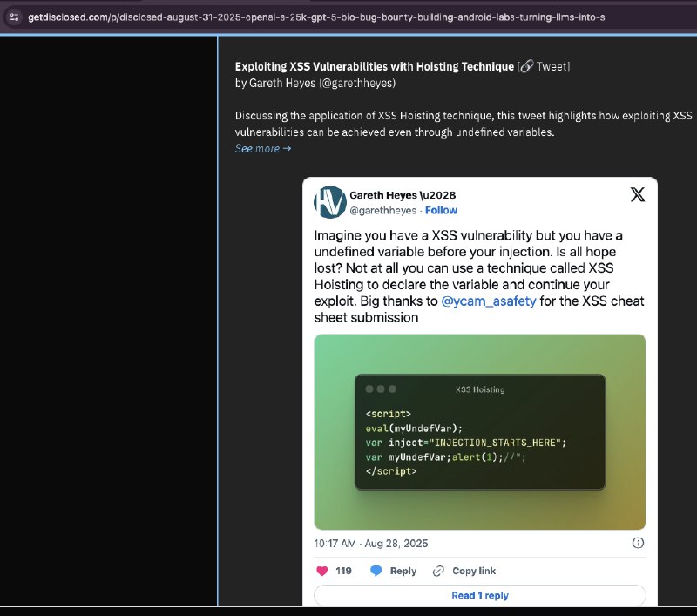The width and height of the screenshot is (697, 616).
Task: Click the heart icon to like the tweet
Action: click(321, 571)
